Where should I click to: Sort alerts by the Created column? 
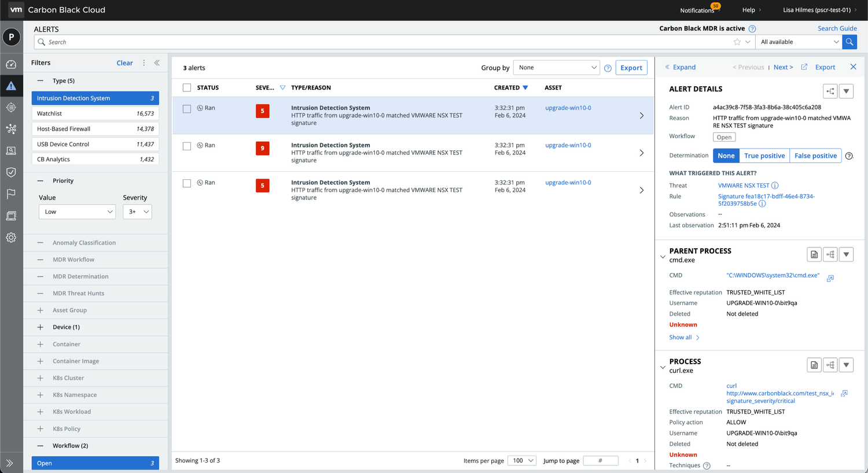coord(511,88)
